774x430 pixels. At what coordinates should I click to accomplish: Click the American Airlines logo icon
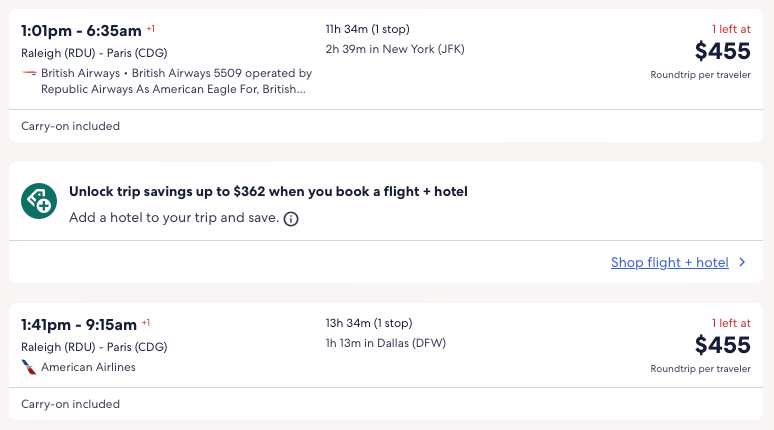tap(29, 367)
